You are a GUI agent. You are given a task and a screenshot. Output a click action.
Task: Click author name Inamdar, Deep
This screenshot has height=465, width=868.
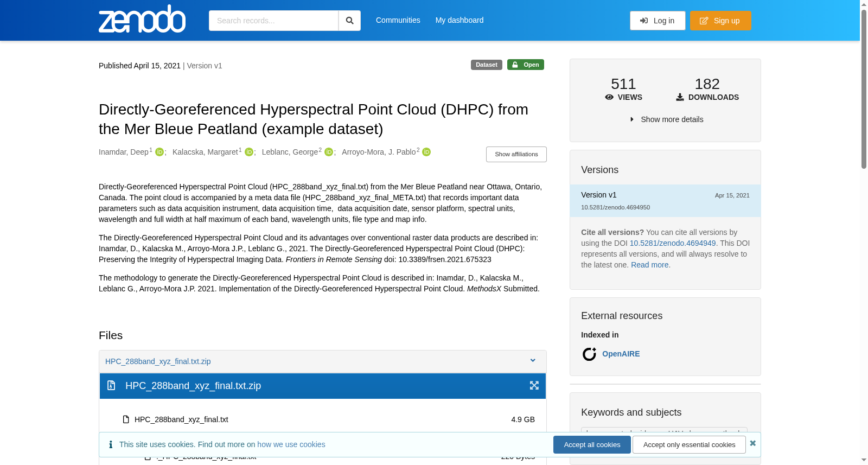(x=124, y=152)
